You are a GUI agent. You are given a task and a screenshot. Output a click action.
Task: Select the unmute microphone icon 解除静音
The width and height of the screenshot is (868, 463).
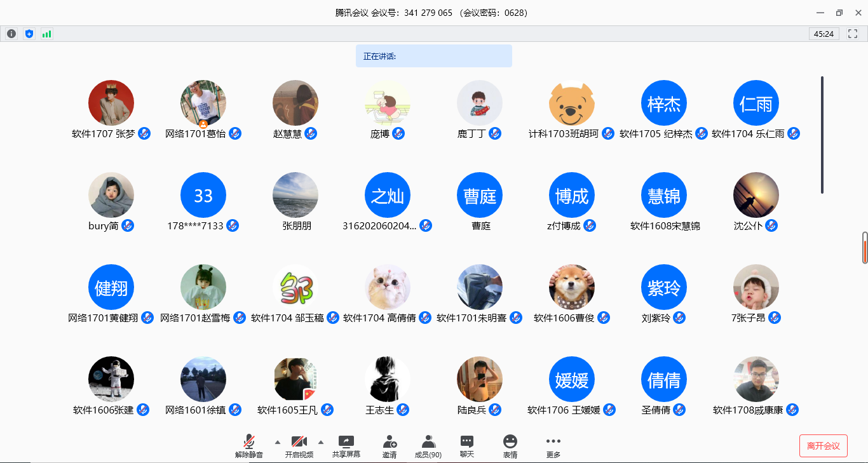point(249,443)
